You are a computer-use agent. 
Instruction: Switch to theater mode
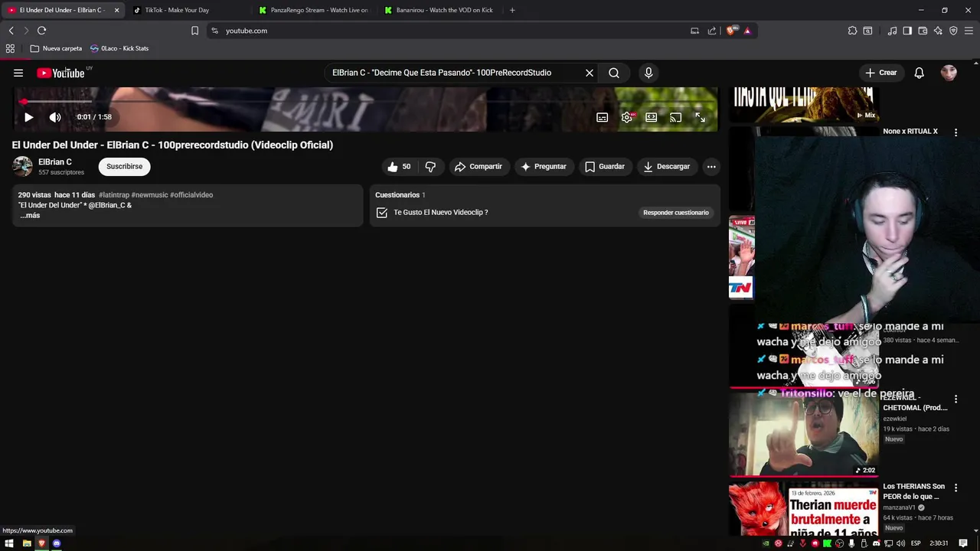pos(651,117)
